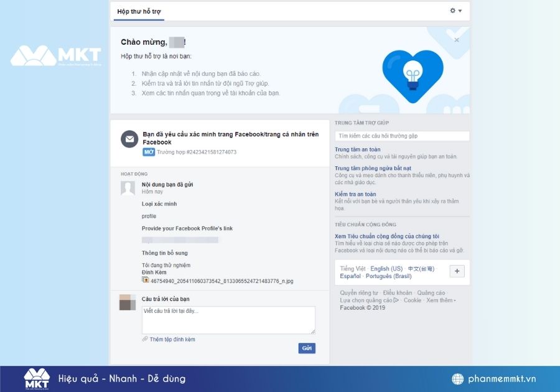The image size is (560, 392).
Task: Open Kiểm tra an toàn link
Action: 355,194
